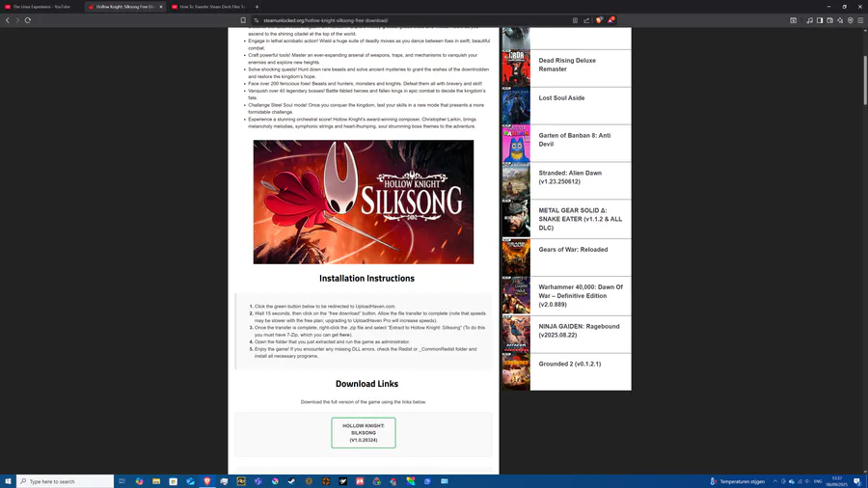868x488 pixels.
Task: Click the taskbar search box
Action: click(66, 481)
